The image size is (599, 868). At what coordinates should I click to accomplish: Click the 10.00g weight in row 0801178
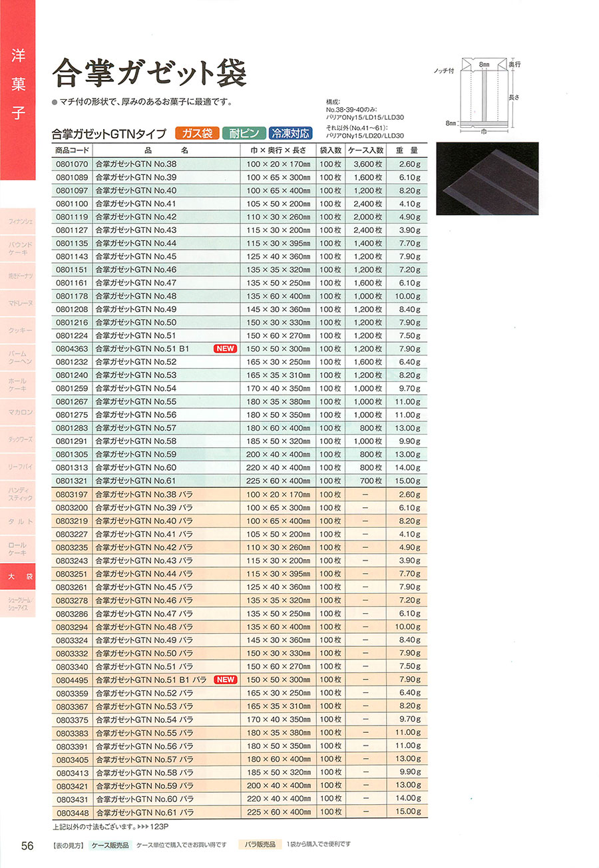click(x=409, y=296)
